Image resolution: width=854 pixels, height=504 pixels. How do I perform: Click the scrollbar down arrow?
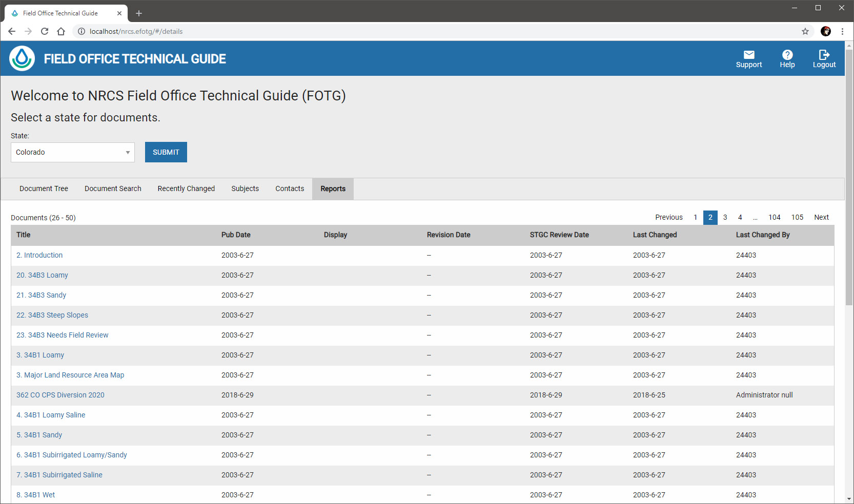pyautogui.click(x=849, y=499)
